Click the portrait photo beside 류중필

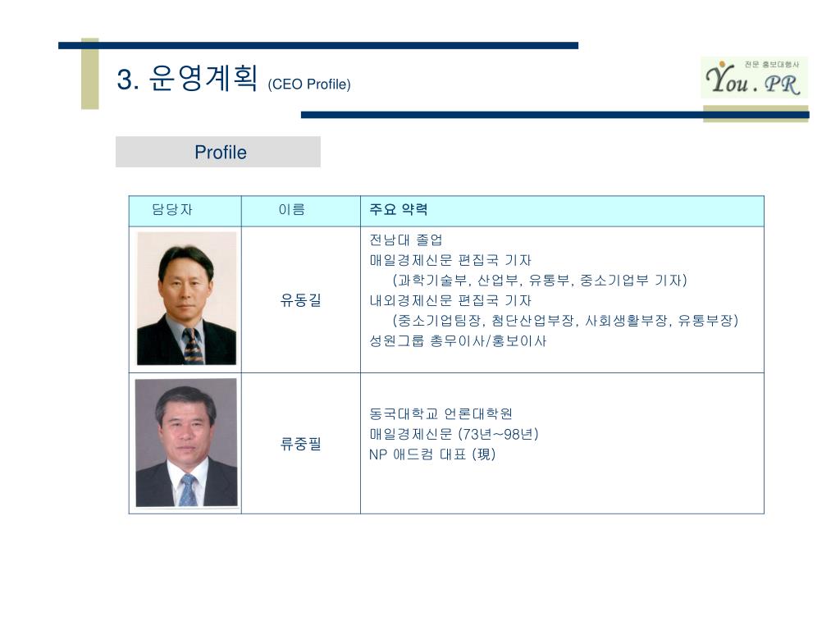186,442
